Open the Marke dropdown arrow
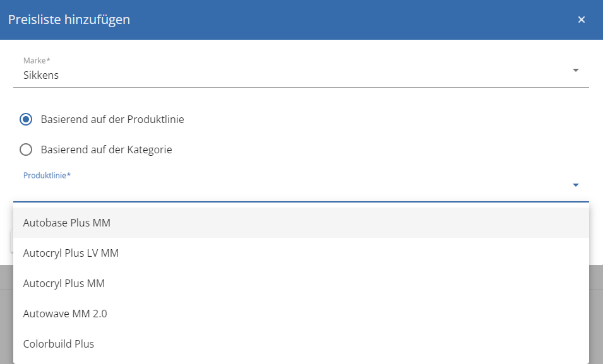 (575, 70)
